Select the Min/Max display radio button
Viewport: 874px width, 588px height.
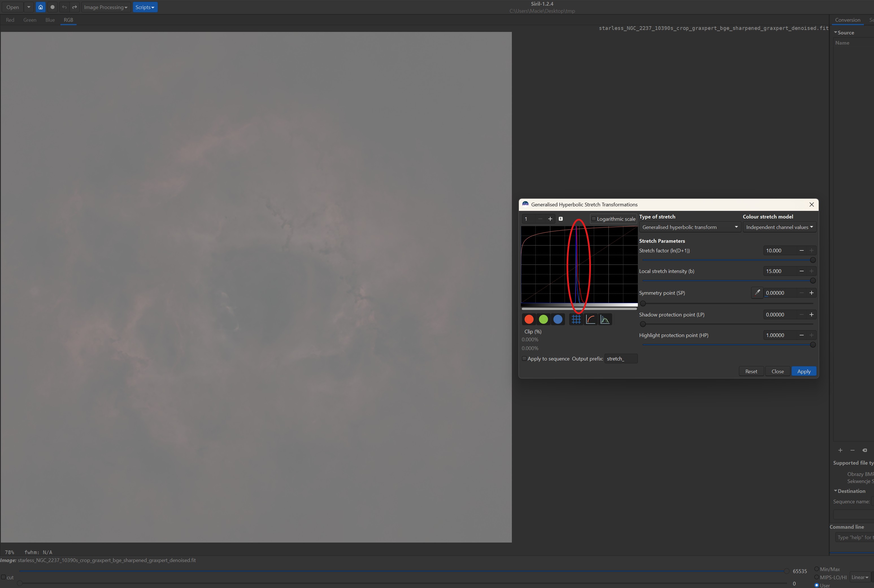816,569
